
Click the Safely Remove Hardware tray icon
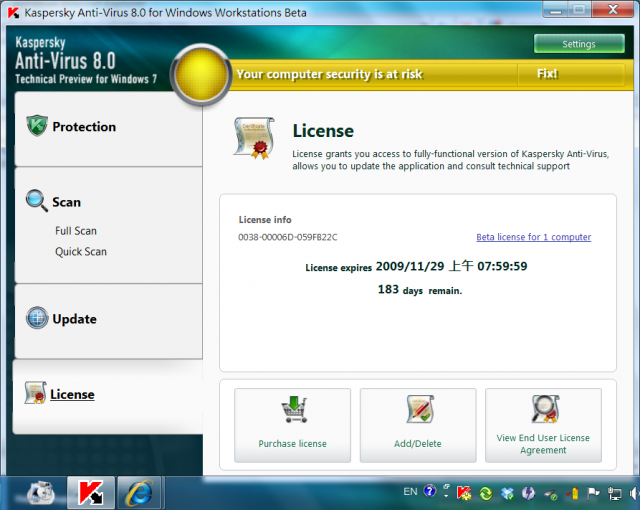point(551,494)
